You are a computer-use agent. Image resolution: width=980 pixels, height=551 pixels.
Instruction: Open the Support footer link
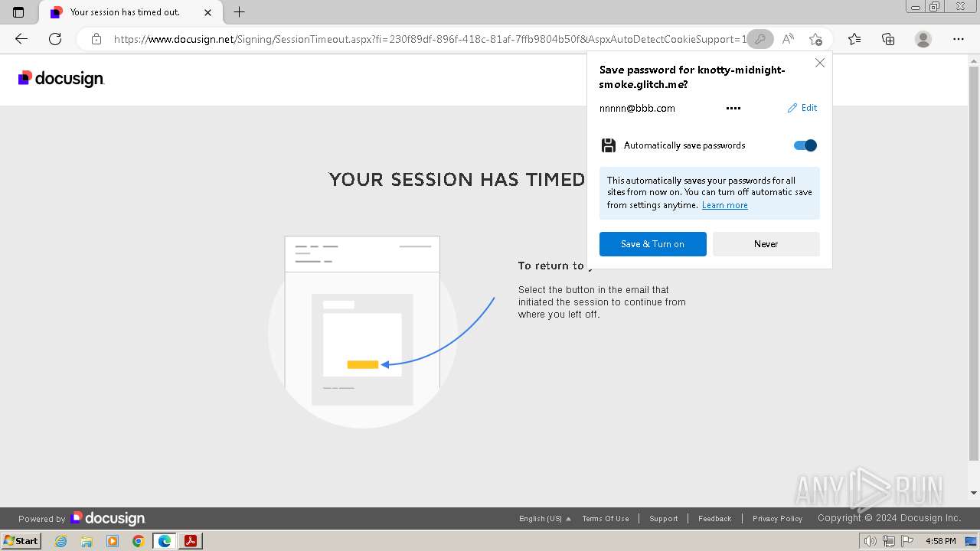pos(664,519)
